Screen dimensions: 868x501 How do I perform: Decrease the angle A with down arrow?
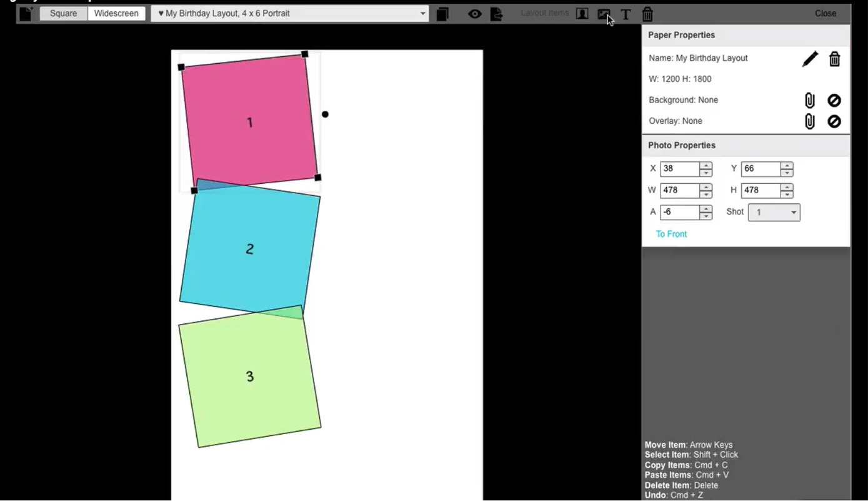706,216
